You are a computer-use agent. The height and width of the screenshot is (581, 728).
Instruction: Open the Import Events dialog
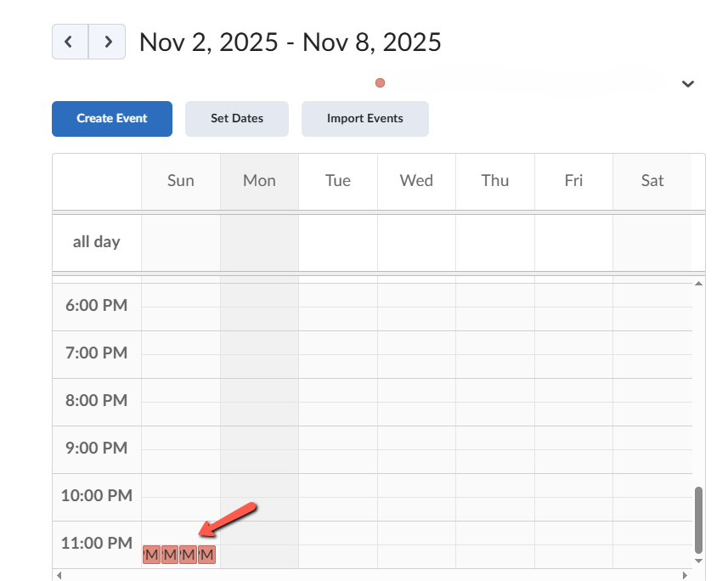pyautogui.click(x=364, y=119)
